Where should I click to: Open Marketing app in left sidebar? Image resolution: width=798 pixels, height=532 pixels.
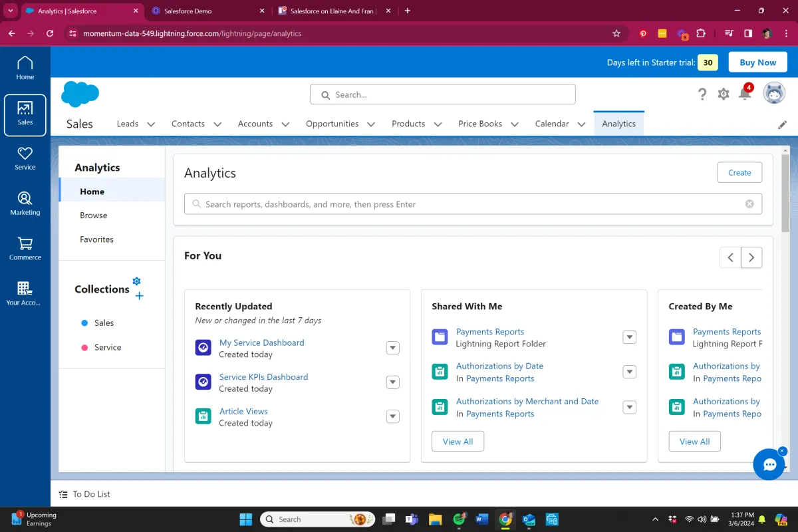25,203
